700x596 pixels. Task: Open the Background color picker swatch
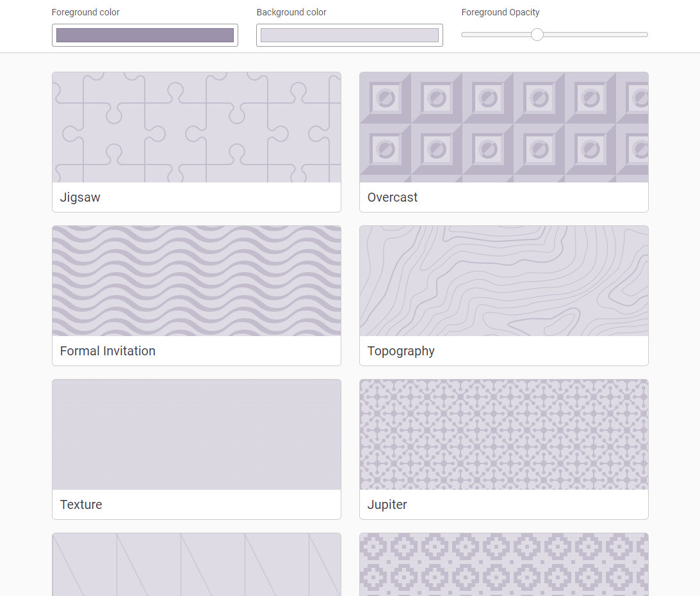pyautogui.click(x=350, y=35)
